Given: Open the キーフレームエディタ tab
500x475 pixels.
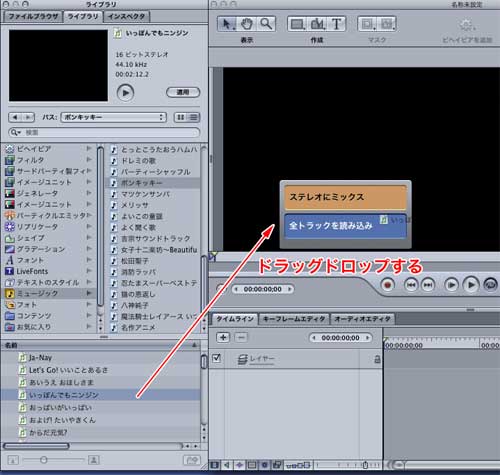Looking at the screenshot, I should pos(294,319).
